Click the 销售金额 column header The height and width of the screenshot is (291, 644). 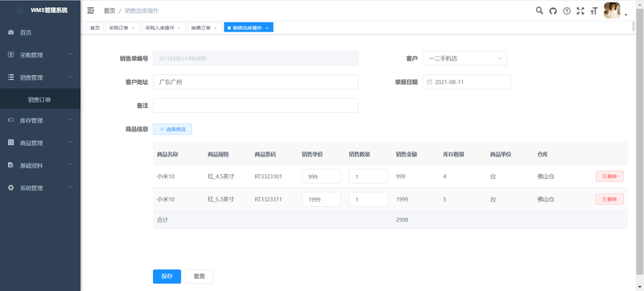pos(407,155)
